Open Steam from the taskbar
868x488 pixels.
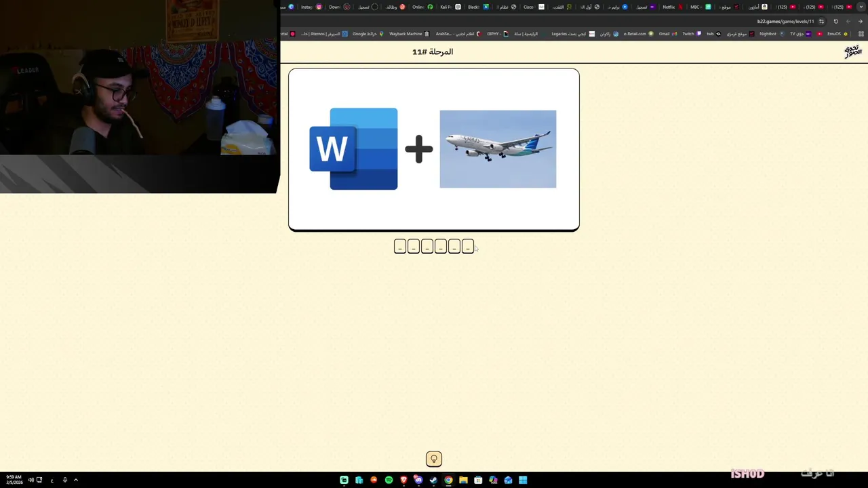tap(433, 480)
